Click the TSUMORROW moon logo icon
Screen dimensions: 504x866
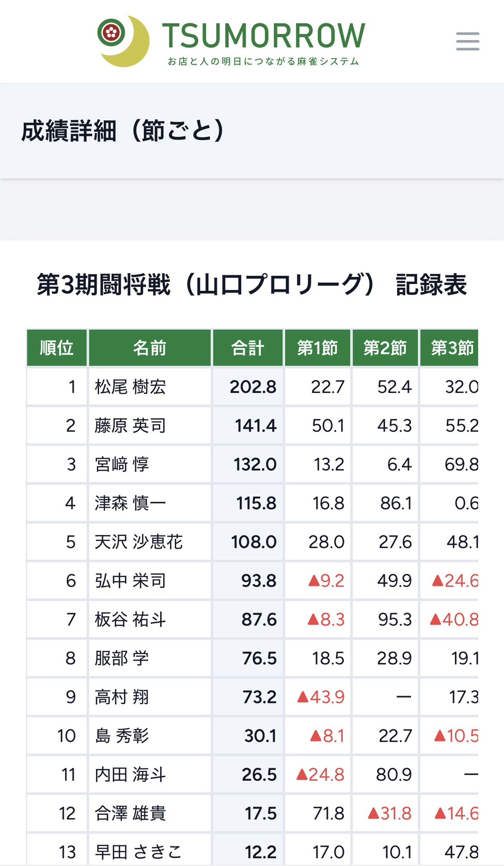[x=123, y=41]
